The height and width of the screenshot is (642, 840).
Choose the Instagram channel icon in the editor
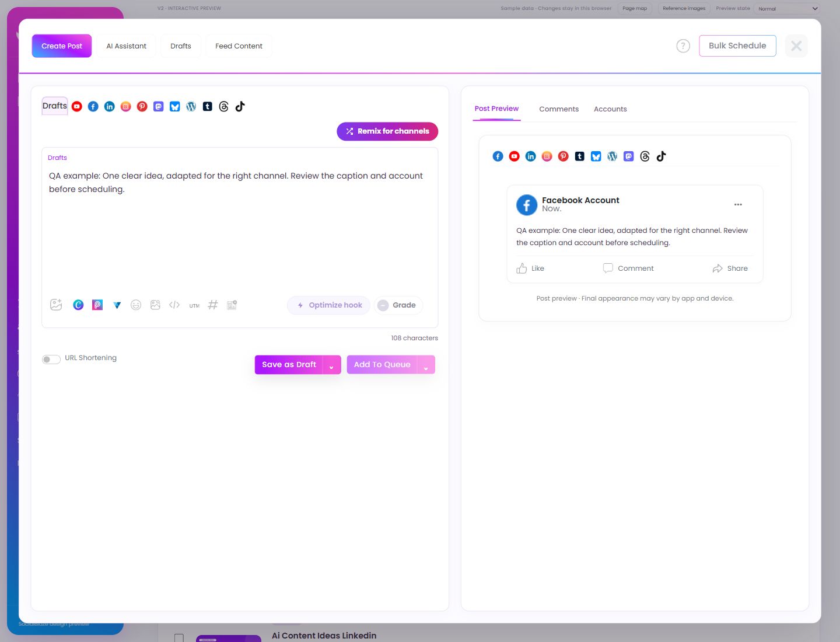125,106
